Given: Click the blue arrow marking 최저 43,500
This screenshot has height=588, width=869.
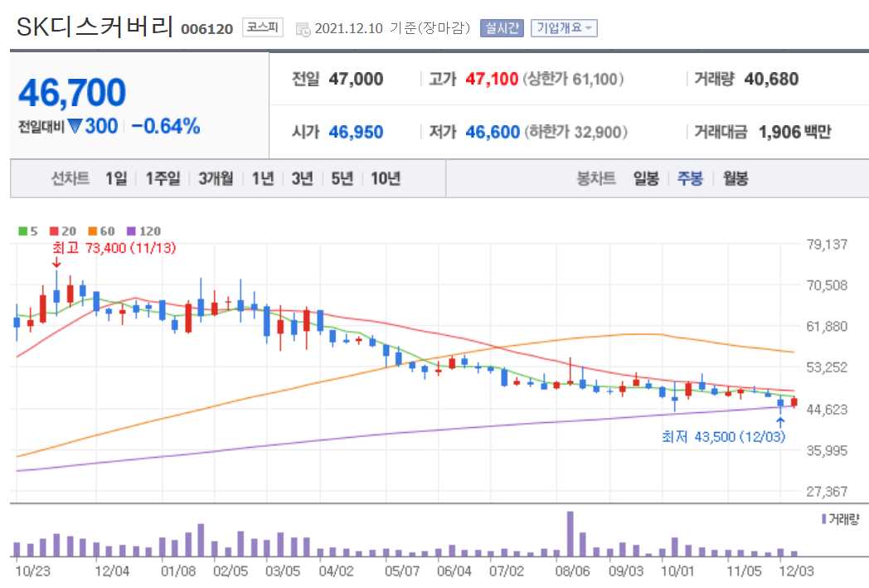Looking at the screenshot, I should [779, 423].
